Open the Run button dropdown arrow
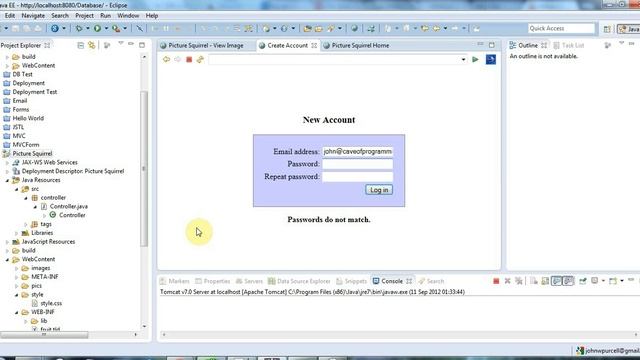The height and width of the screenshot is (360, 640). pos(106,28)
